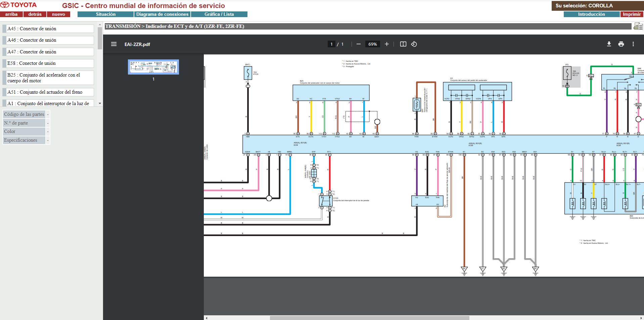Click the Código de las partes label
This screenshot has width=644, height=320.
[x=24, y=114]
